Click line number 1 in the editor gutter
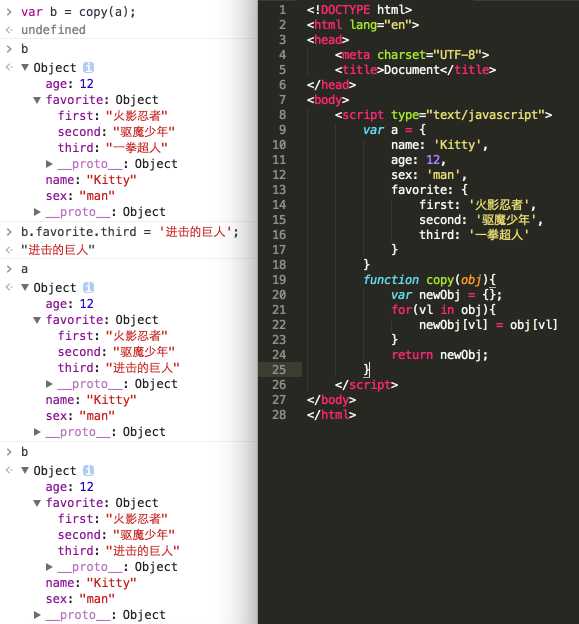579x624 pixels. click(x=282, y=10)
